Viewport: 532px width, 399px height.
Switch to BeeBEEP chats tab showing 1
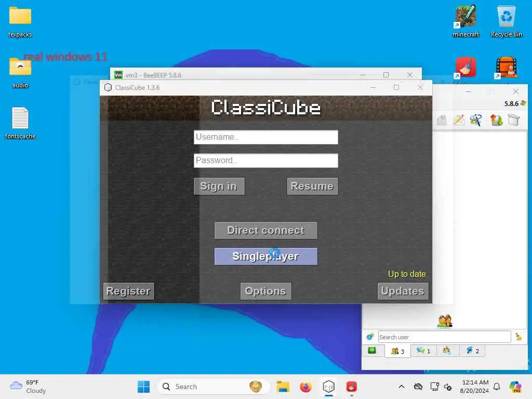point(423,351)
